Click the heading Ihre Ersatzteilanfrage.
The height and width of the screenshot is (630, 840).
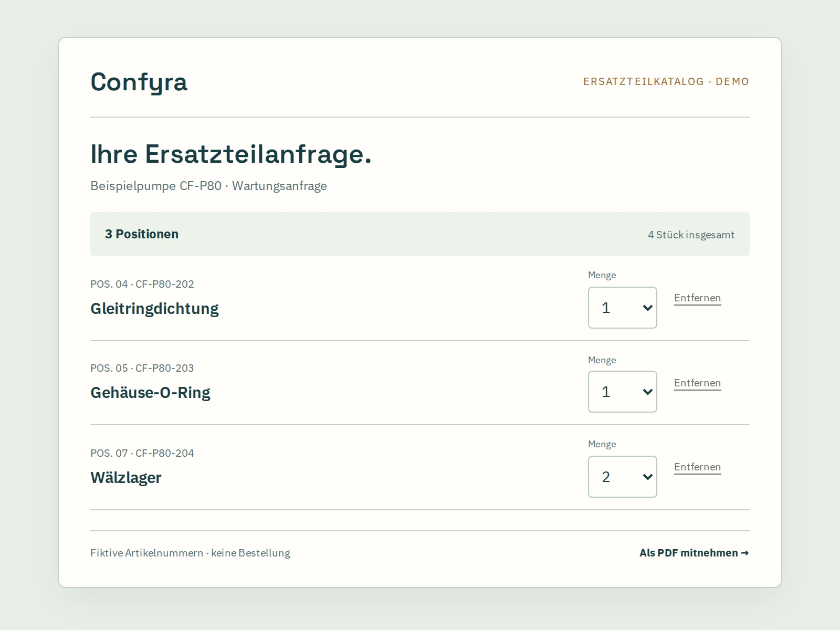point(231,154)
